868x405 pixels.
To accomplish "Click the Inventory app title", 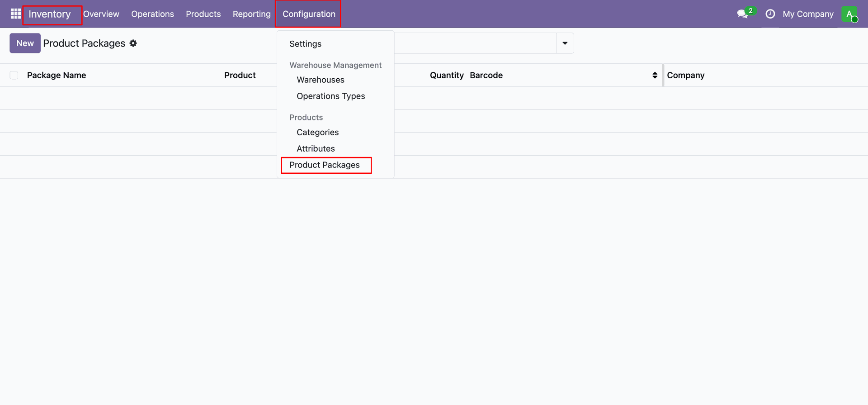I will (50, 14).
